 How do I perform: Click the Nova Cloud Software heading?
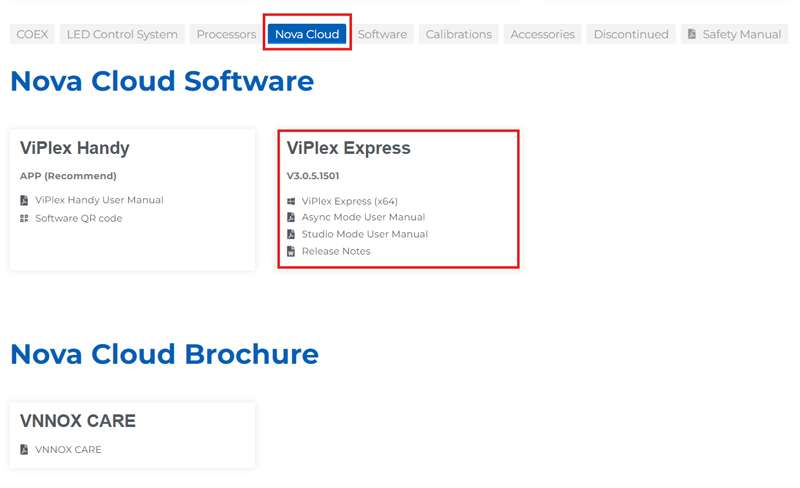[x=162, y=82]
